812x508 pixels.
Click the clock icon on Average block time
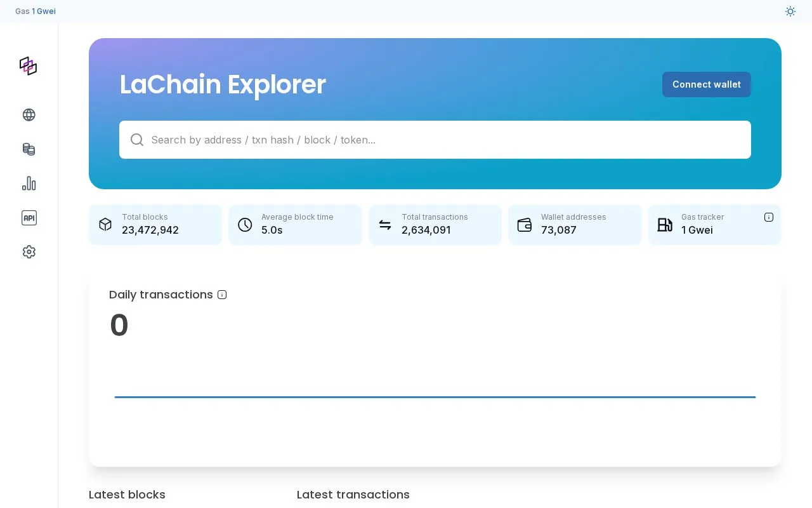pos(245,224)
